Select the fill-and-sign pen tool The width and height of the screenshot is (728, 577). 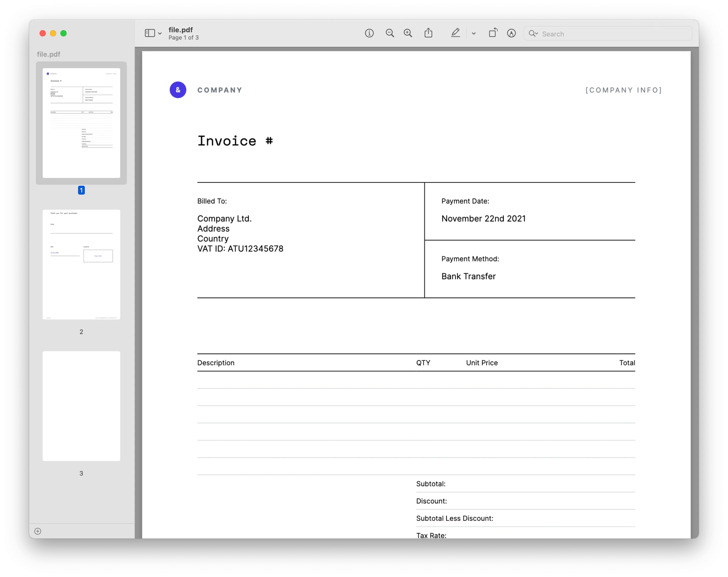coord(511,33)
